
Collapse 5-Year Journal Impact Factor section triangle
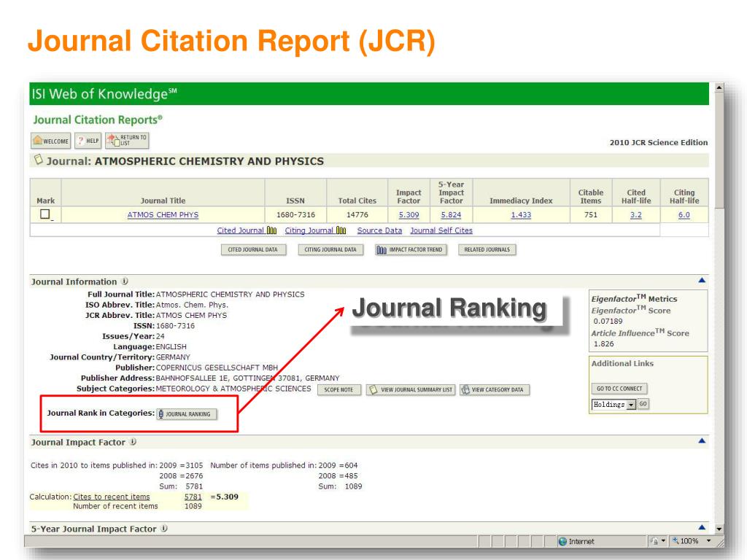click(x=702, y=528)
